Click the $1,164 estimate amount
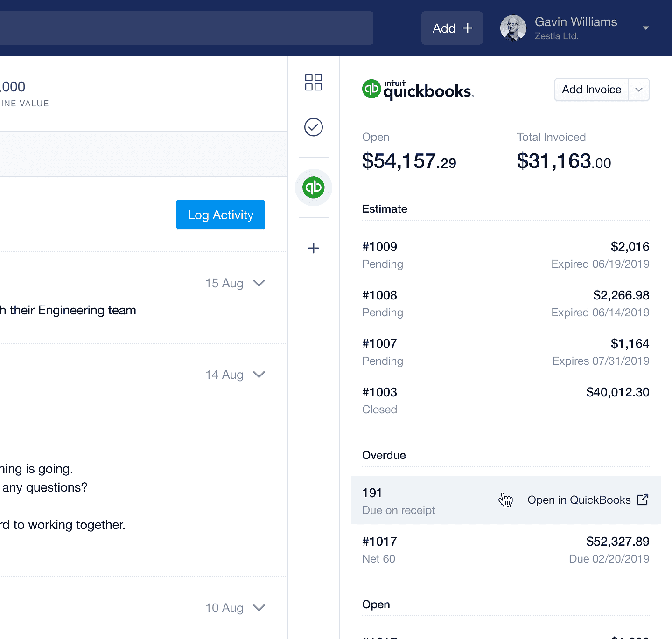 tap(630, 344)
